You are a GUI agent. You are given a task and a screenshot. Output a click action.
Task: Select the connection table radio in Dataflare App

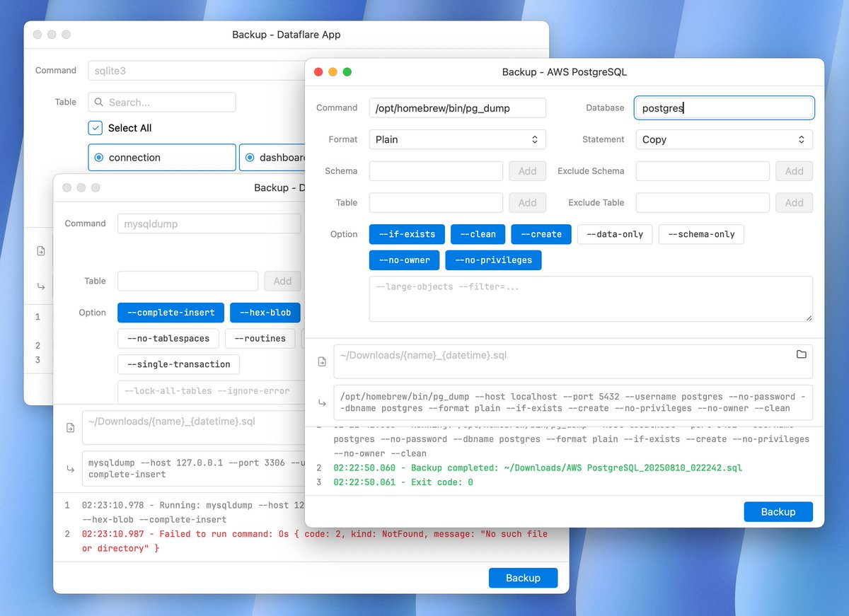point(99,158)
